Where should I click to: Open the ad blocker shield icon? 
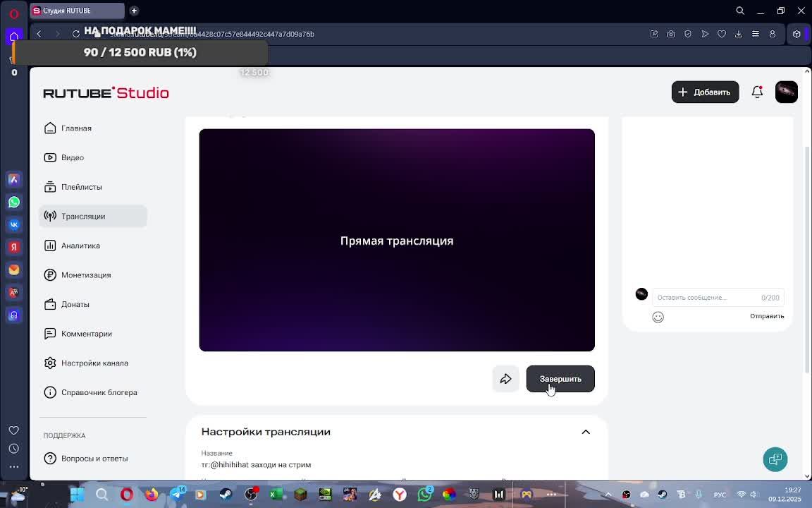(688, 34)
